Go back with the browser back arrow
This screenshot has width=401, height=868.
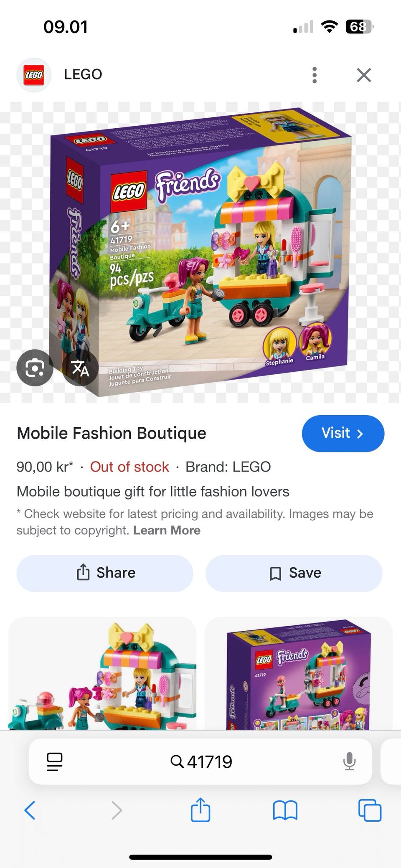(30, 810)
